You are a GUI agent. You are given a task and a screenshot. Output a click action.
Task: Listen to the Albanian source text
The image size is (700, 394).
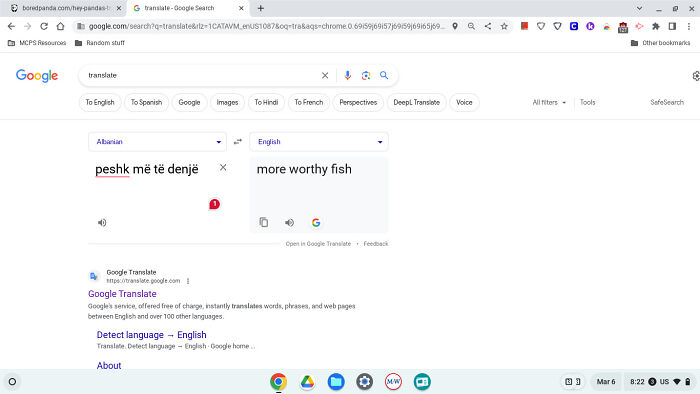[102, 222]
